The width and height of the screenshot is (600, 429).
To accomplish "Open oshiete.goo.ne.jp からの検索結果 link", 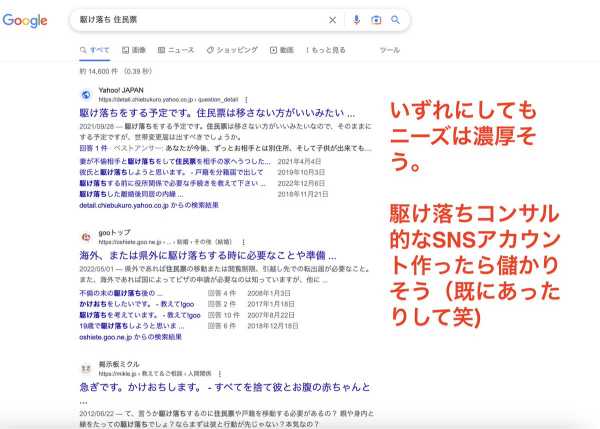I will tap(130, 337).
